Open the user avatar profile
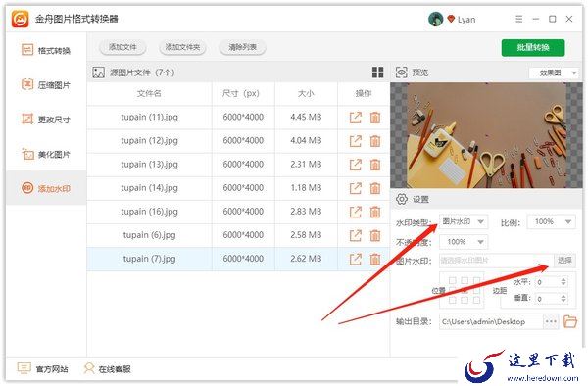The height and width of the screenshot is (386, 588). pyautogui.click(x=435, y=19)
